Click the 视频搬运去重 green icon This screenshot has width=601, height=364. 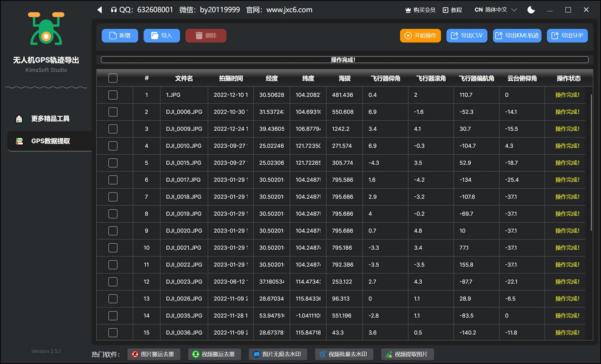(196, 354)
